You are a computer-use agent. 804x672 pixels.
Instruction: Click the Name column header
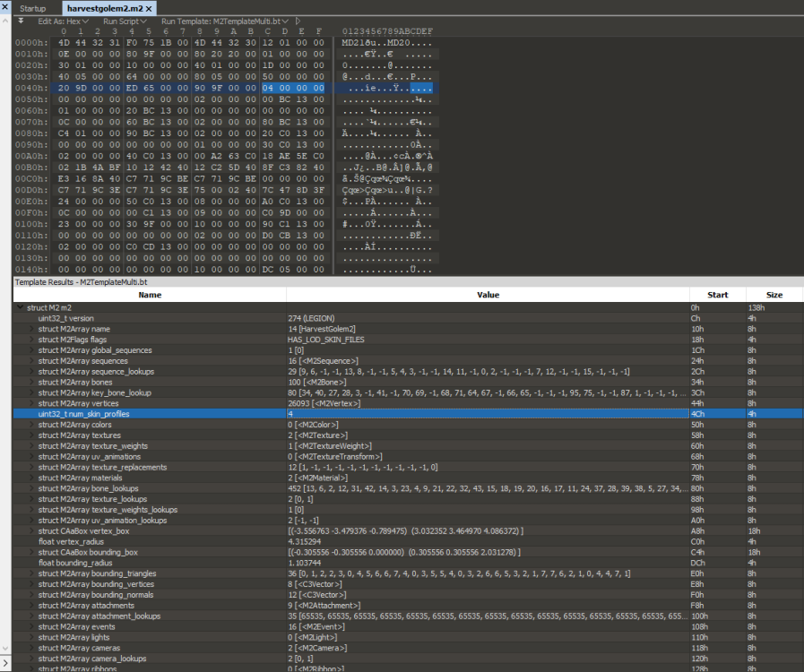[150, 294]
